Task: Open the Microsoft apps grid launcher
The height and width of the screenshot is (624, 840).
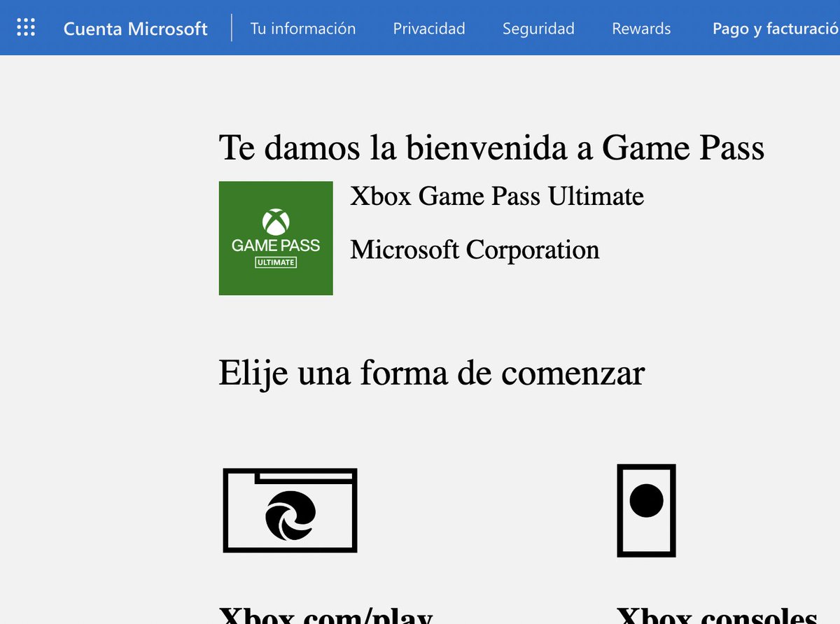Action: [x=26, y=28]
